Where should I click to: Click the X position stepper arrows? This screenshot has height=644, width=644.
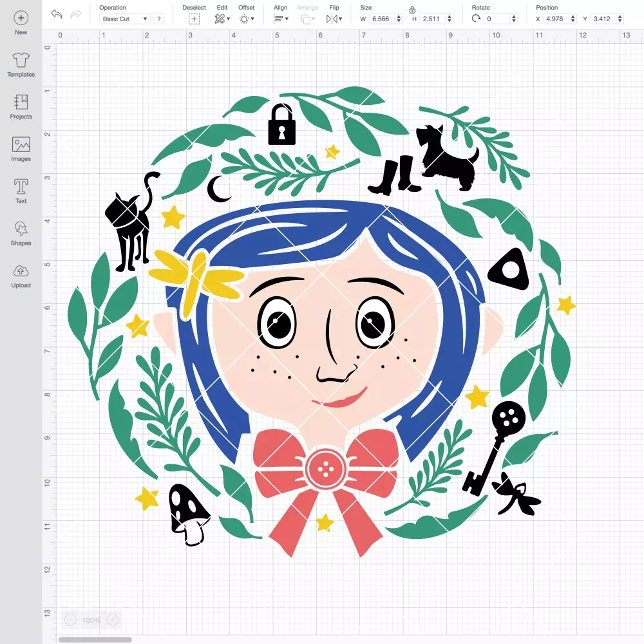[573, 19]
